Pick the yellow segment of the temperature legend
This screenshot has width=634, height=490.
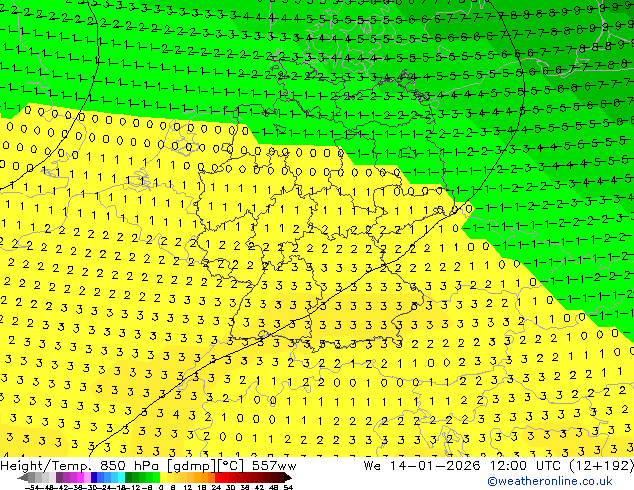[167, 478]
